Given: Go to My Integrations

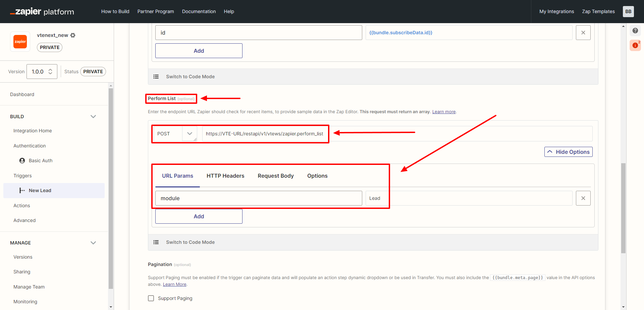Looking at the screenshot, I should click(x=556, y=11).
